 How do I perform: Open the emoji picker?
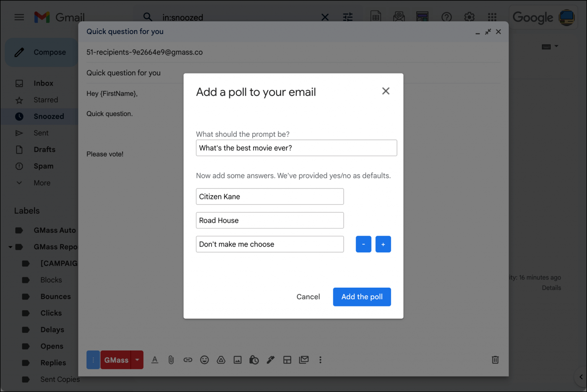204,360
